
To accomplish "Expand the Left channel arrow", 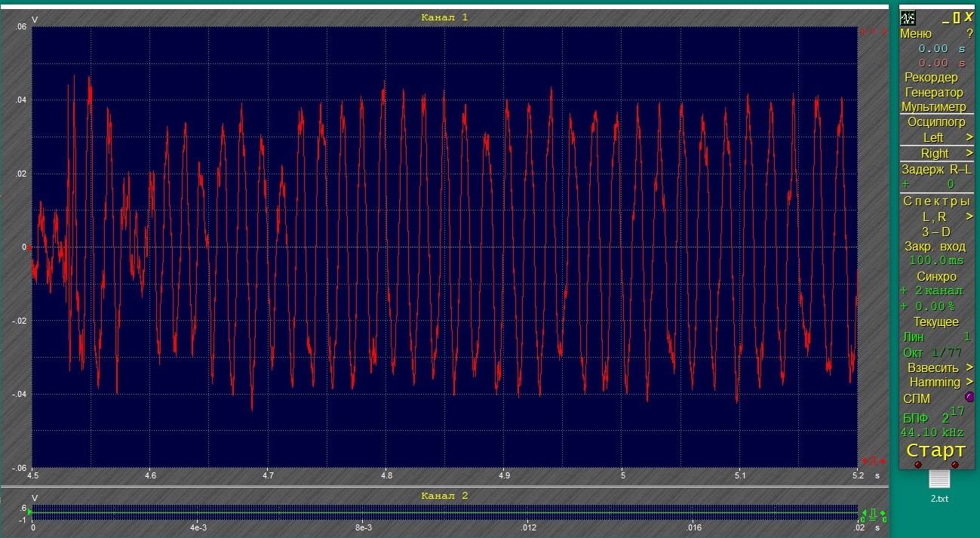I will coord(969,137).
